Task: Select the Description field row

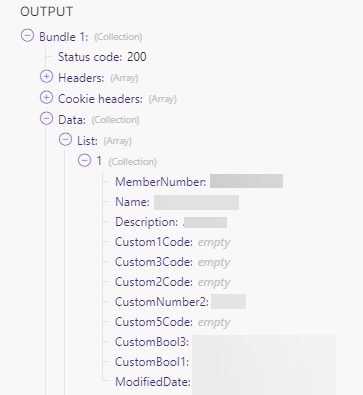Action: [x=171, y=222]
